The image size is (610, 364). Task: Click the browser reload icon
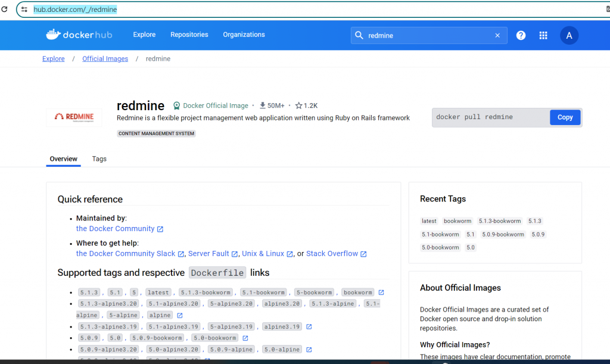[x=4, y=9]
